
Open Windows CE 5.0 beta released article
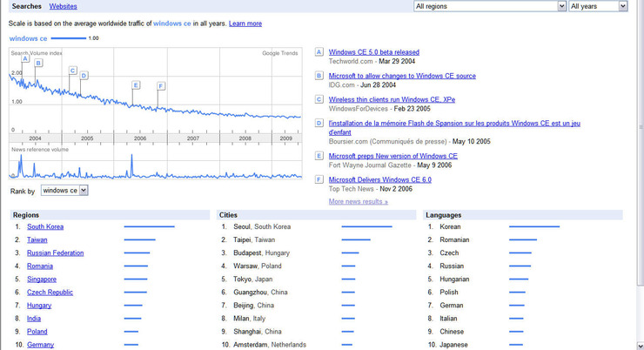[x=373, y=52]
